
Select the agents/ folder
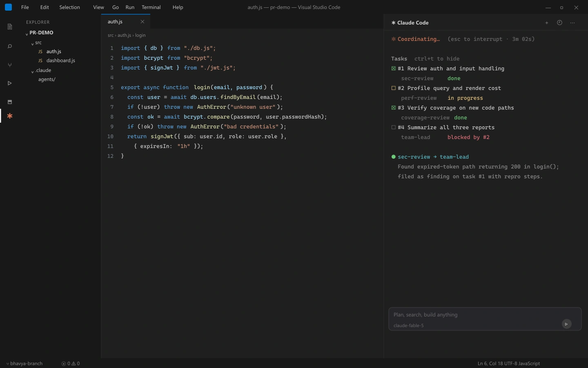click(47, 79)
